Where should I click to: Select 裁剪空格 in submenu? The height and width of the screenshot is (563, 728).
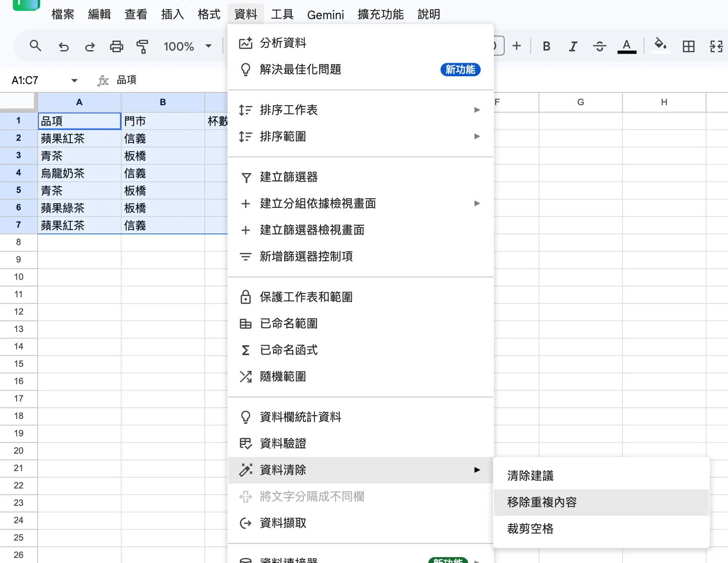601,529
